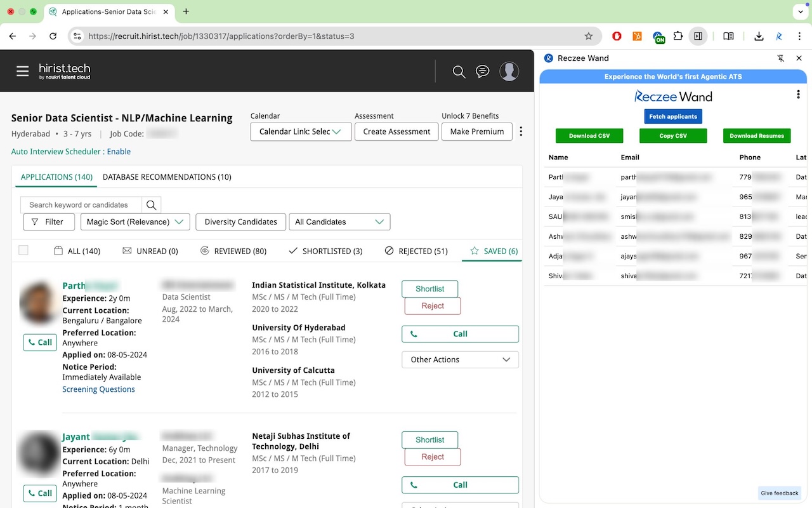Click extension icon with ON badge
812x508 pixels.
(658, 37)
